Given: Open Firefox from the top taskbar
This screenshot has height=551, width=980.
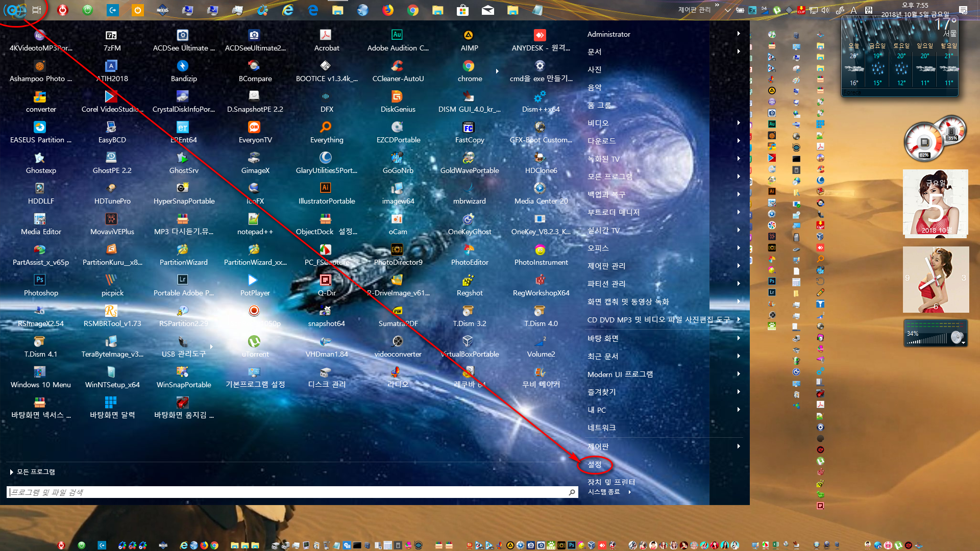Looking at the screenshot, I should (x=388, y=10).
